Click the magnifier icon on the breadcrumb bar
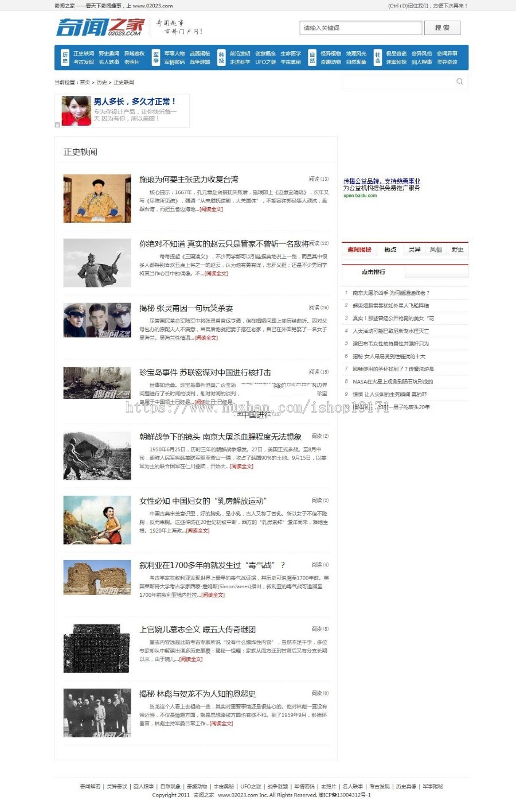The height and width of the screenshot is (812, 516). (x=459, y=81)
